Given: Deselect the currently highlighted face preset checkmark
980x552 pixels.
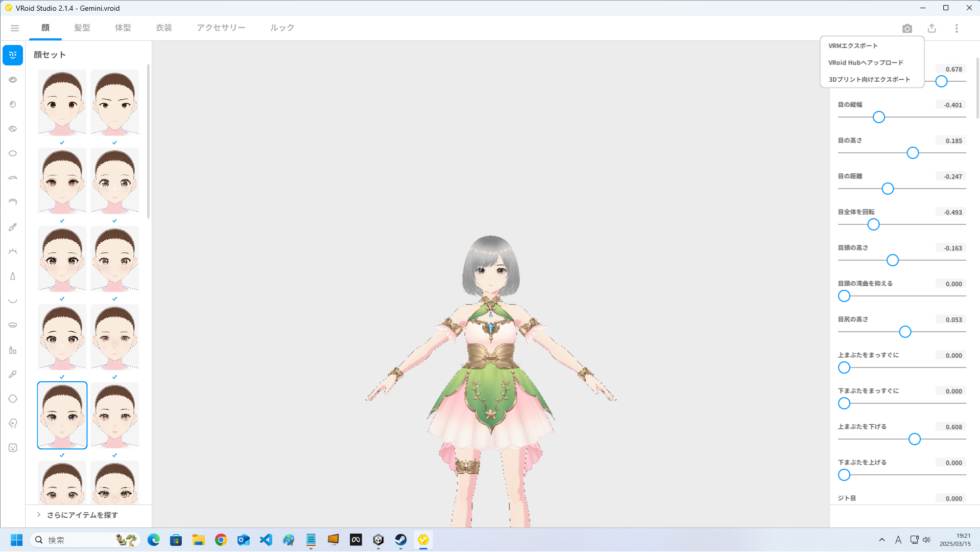Looking at the screenshot, I should [62, 455].
